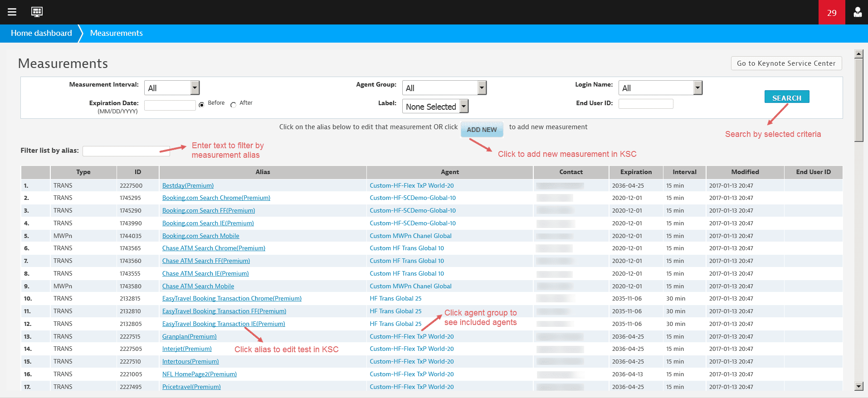868x398 pixels.
Task: Click agent Custom-HF-Flex TxP World-20 for Bestday
Action: click(x=412, y=185)
